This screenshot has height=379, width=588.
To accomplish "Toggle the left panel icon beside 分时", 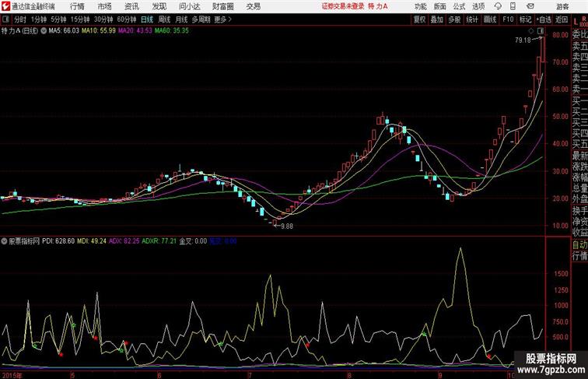I will pos(5,19).
